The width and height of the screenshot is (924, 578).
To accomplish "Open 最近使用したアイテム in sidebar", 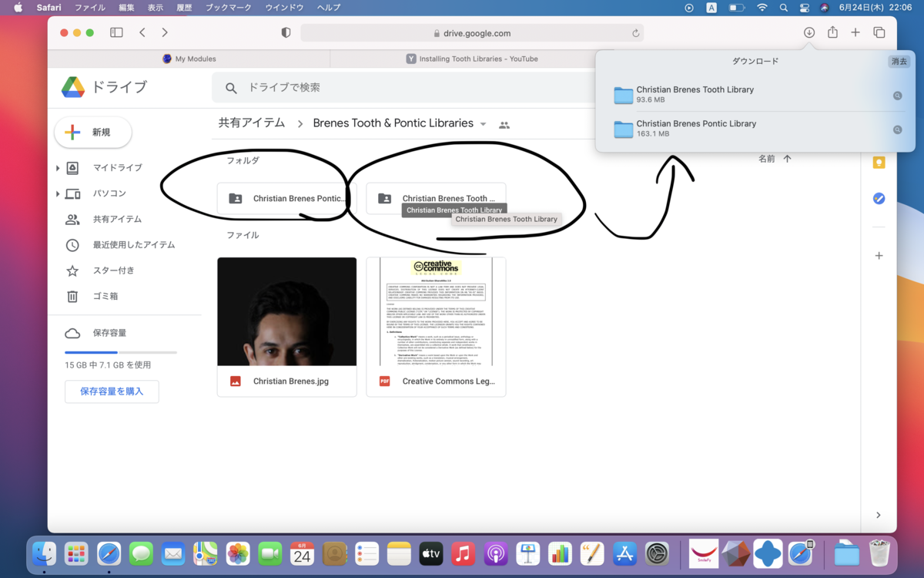I will [134, 245].
